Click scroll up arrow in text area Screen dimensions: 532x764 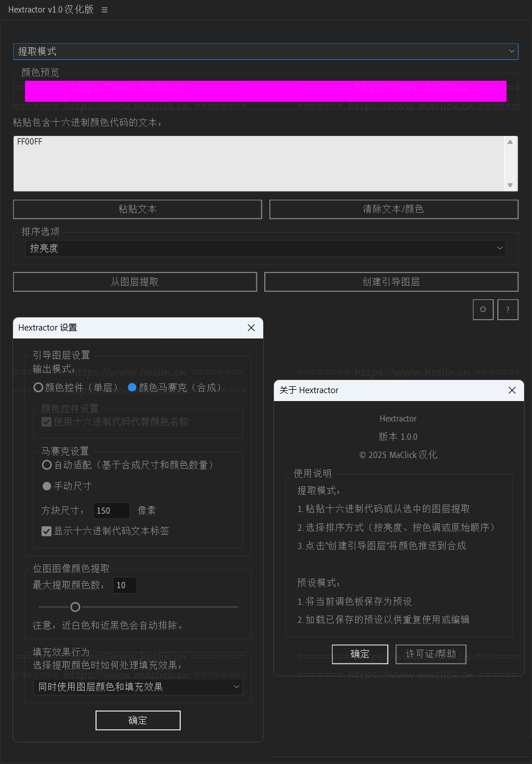tap(510, 142)
